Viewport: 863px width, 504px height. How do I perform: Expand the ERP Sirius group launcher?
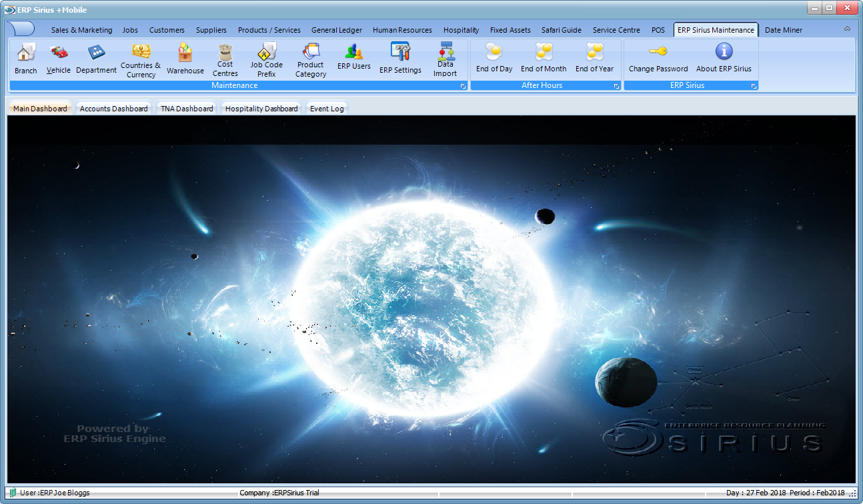[754, 86]
